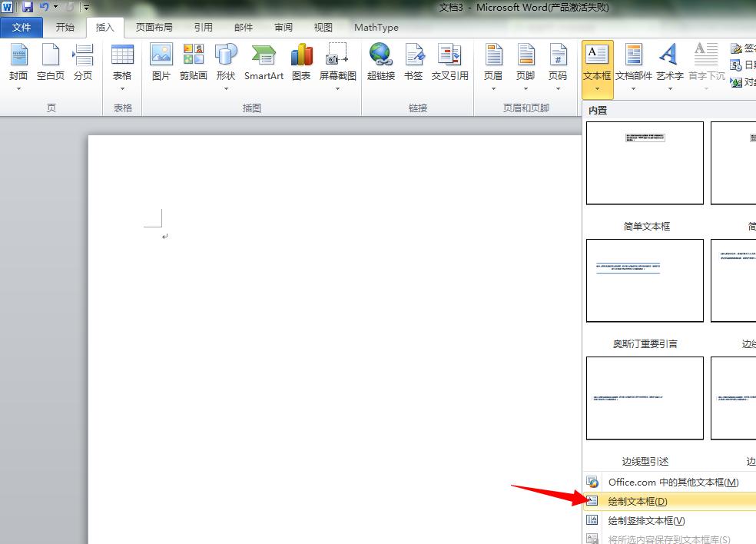The image size is (756, 544).
Task: Expand the Footer (页脚) dropdown arrow
Action: [x=526, y=88]
